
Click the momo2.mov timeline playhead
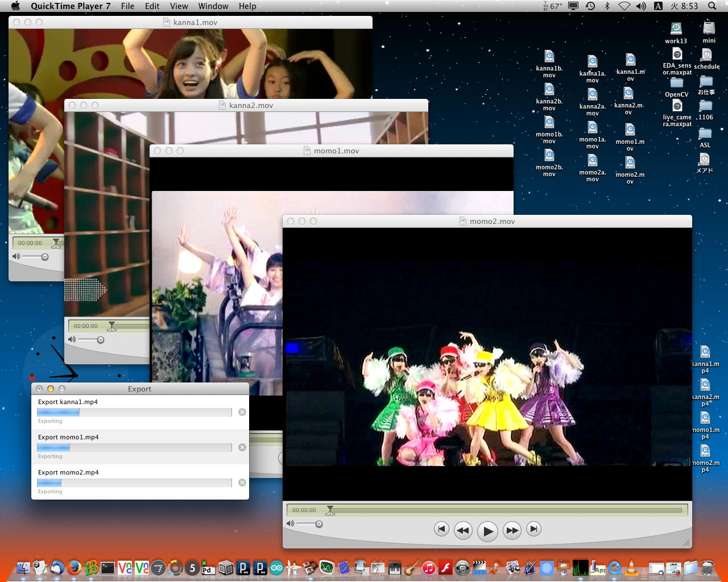330,510
